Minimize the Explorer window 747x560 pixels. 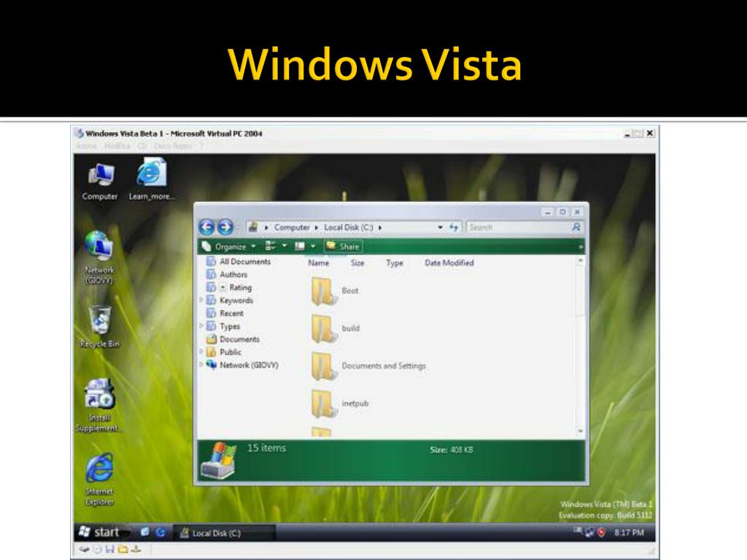[x=548, y=212]
